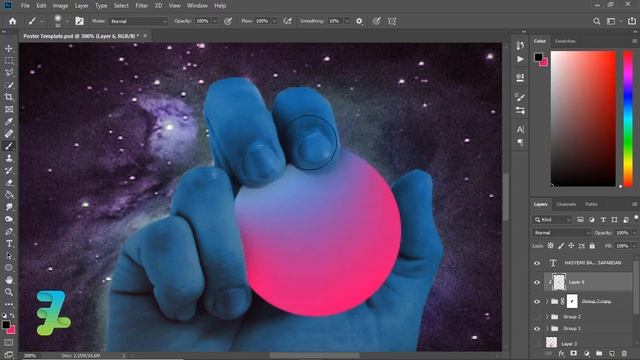
Task: Click the Layers panel menu button
Action: click(634, 204)
